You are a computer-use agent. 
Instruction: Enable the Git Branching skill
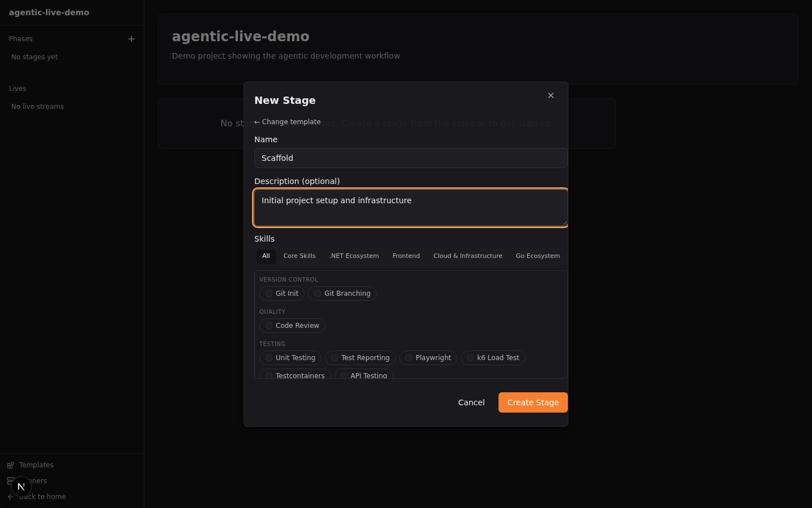click(317, 294)
